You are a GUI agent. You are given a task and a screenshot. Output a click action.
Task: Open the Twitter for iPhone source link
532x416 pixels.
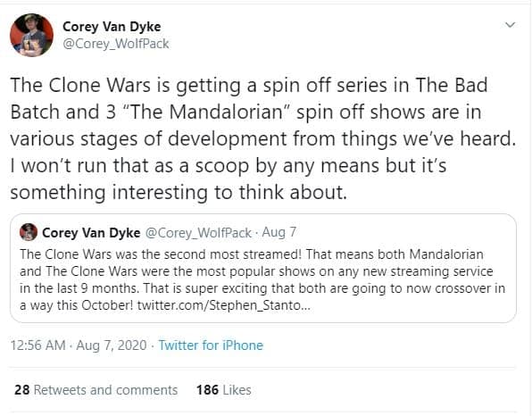tap(211, 345)
